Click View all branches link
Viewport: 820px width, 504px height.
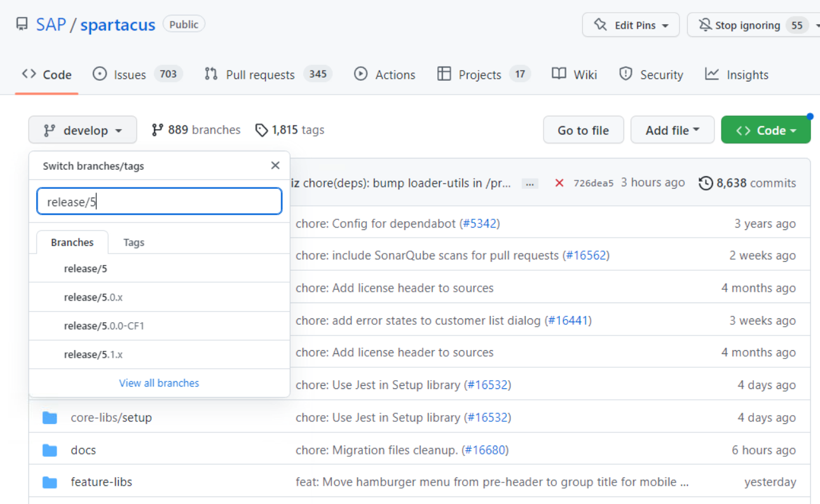tap(159, 383)
